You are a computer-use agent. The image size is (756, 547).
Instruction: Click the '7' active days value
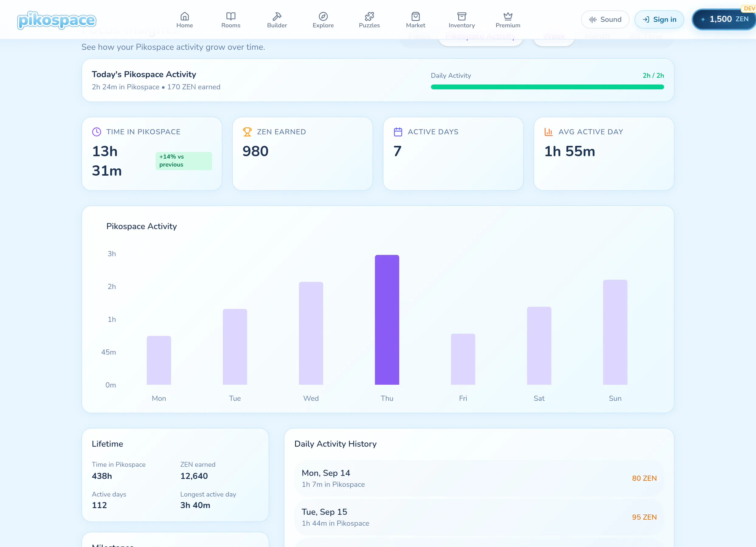tap(397, 151)
